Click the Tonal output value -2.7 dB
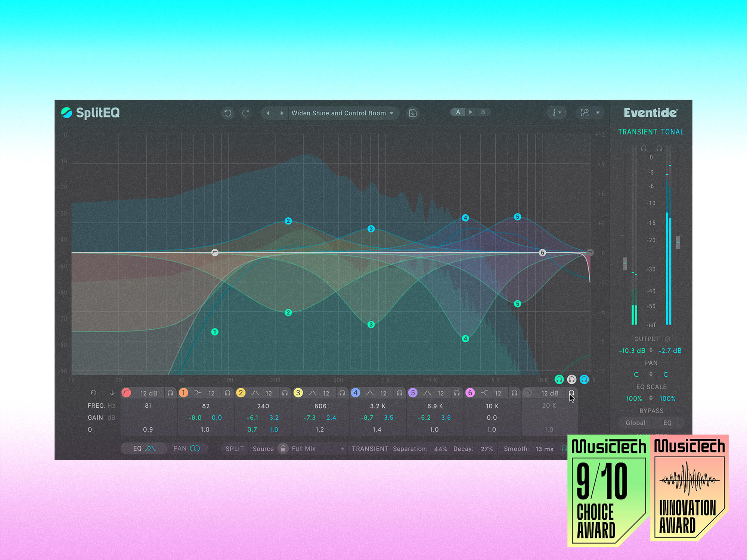The image size is (747, 560). (x=670, y=351)
